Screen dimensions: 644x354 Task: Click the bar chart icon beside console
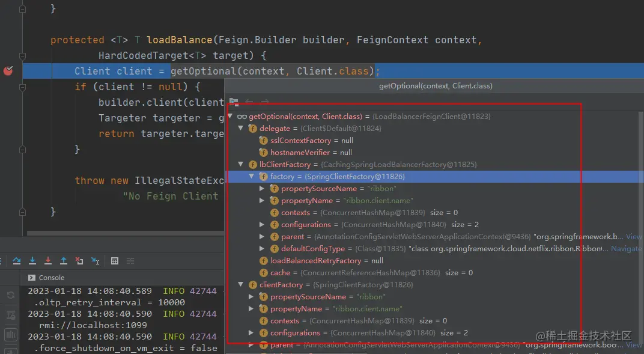pyautogui.click(x=11, y=334)
